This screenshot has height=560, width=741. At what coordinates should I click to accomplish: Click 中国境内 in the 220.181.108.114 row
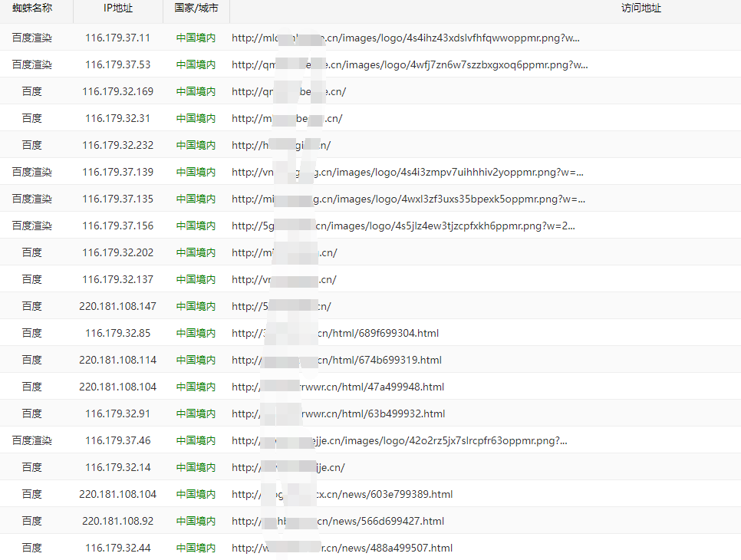pos(196,360)
